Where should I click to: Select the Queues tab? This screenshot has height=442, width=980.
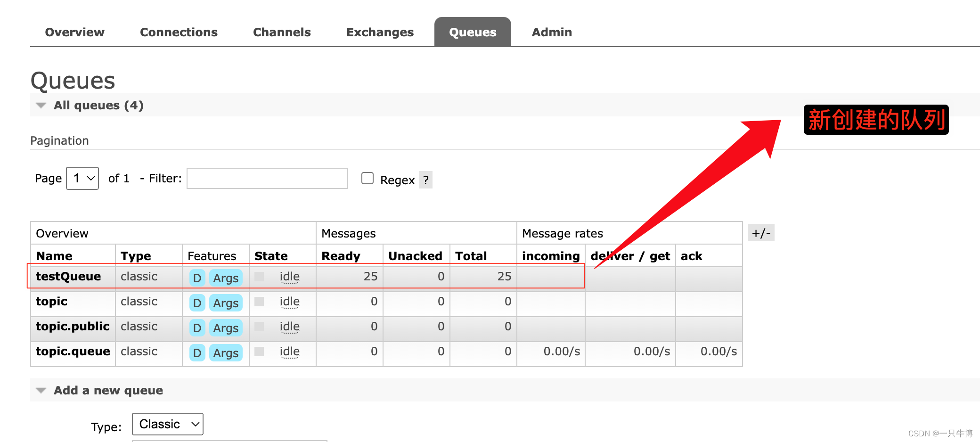(473, 32)
